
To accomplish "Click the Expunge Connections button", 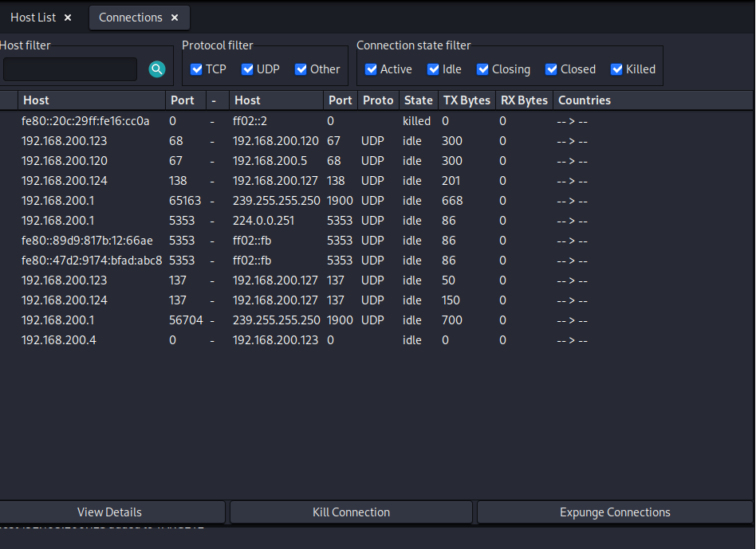I will click(615, 512).
